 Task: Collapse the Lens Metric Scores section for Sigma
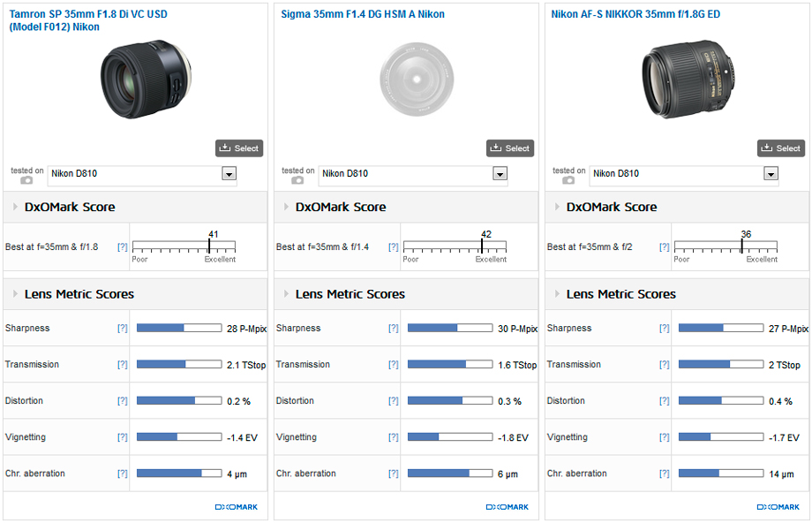[286, 294]
